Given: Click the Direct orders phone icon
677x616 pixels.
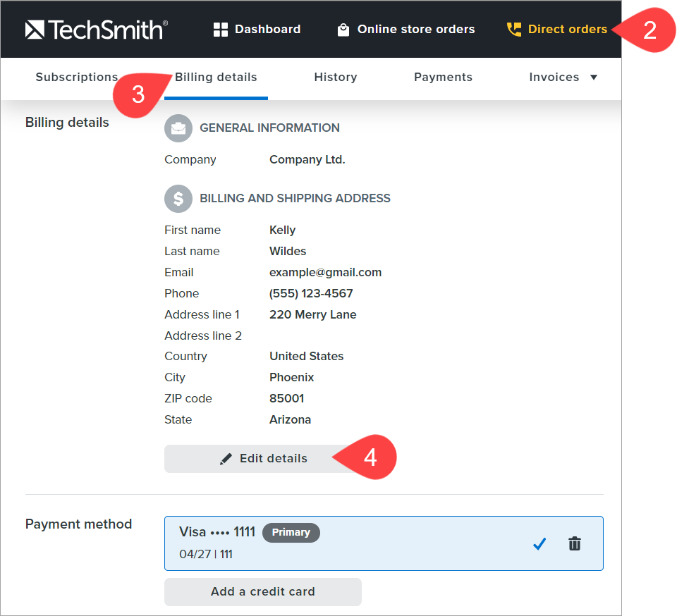Looking at the screenshot, I should [514, 30].
